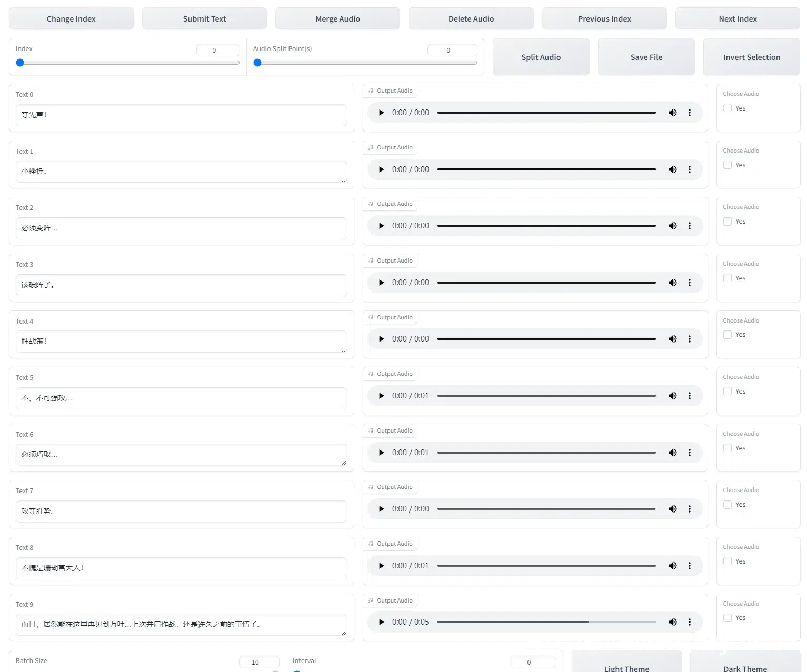Mute the Text 3 audio player
Screen dimensions: 807x672
tap(673, 283)
